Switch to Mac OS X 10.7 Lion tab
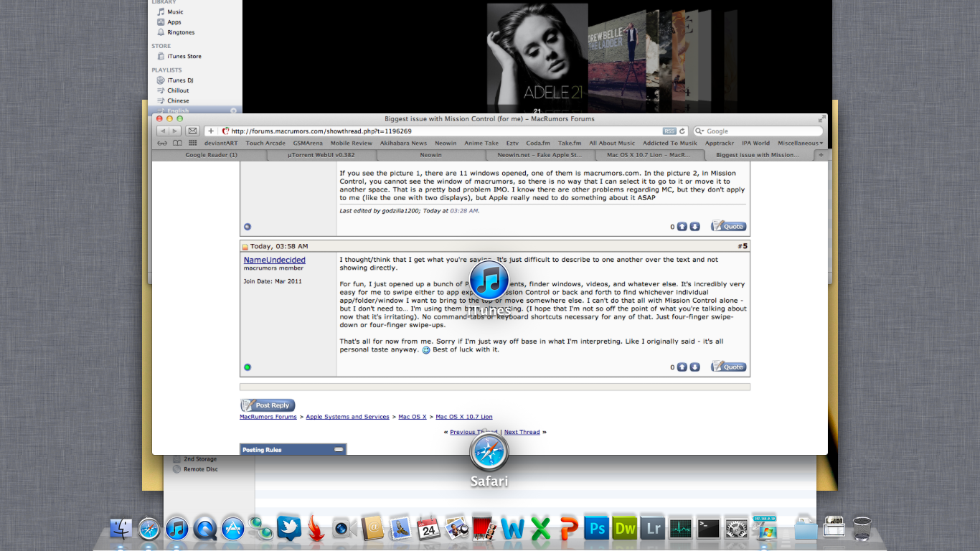Image resolution: width=980 pixels, height=551 pixels. 649,154
